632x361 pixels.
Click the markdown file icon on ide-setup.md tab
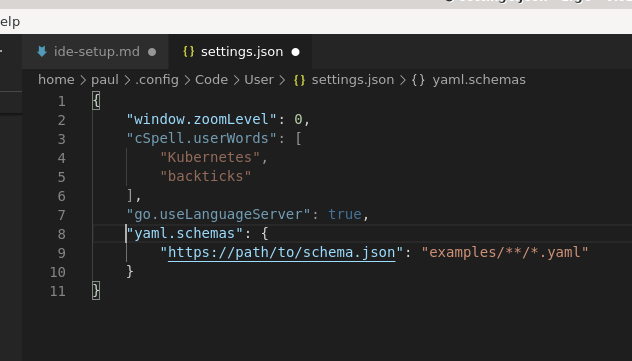[42, 52]
